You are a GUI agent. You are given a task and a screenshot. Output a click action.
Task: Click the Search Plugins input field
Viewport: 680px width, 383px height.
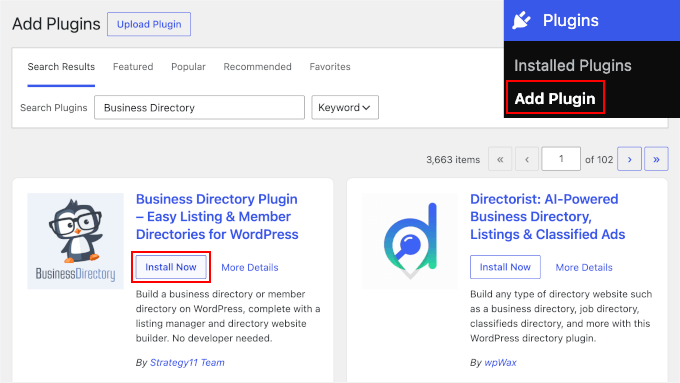point(199,108)
